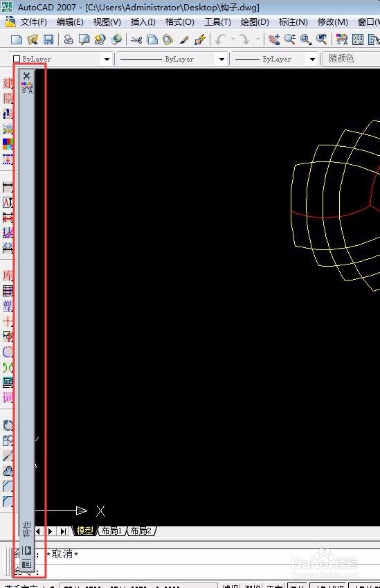Select the Zoom Realtime magnifier

290,39
